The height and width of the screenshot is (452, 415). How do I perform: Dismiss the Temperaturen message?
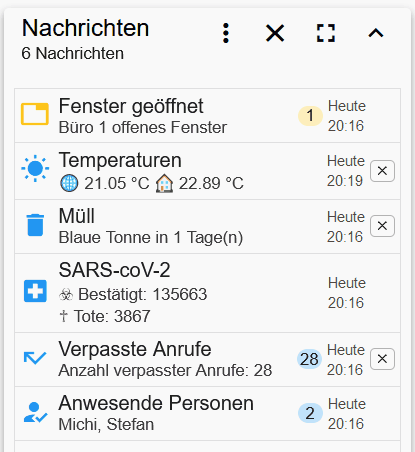(x=382, y=171)
